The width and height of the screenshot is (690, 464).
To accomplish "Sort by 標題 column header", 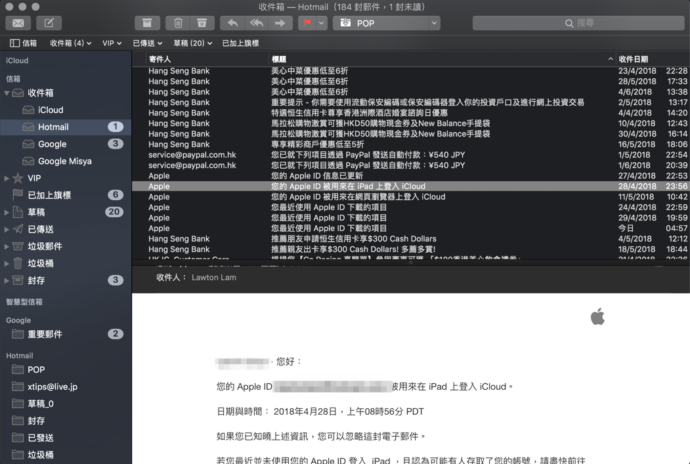I will 442,59.
